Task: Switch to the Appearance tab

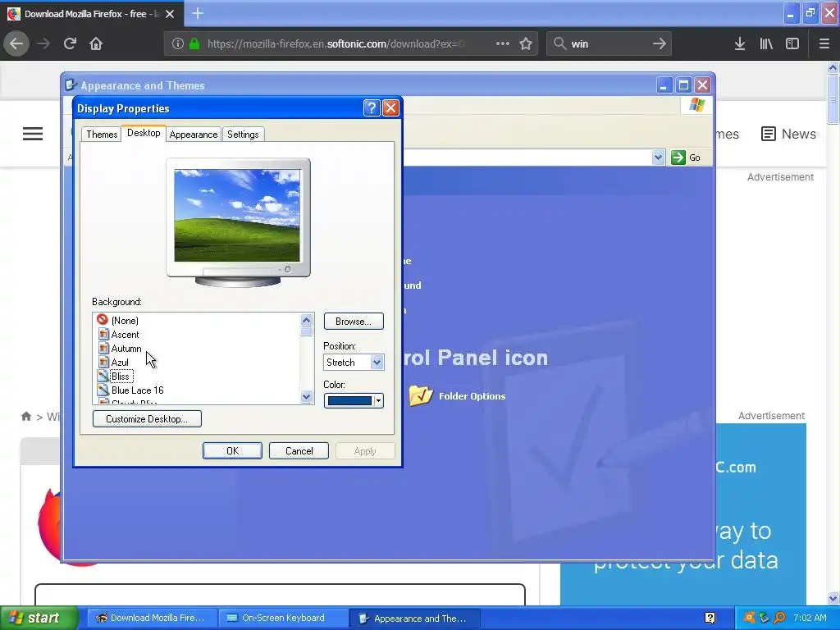Action: (194, 135)
